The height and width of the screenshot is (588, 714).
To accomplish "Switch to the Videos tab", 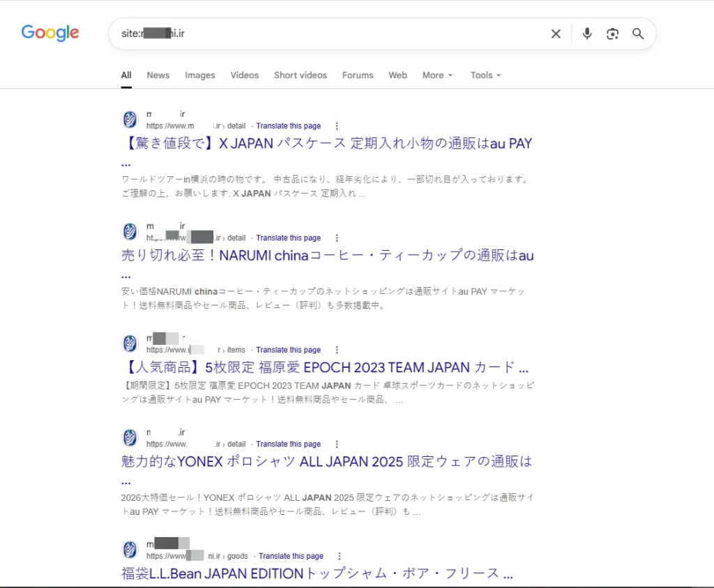I will pyautogui.click(x=245, y=75).
